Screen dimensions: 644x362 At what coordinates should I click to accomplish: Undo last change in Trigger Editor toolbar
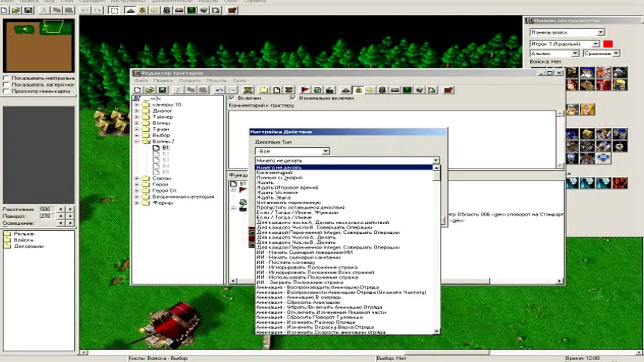point(219,90)
